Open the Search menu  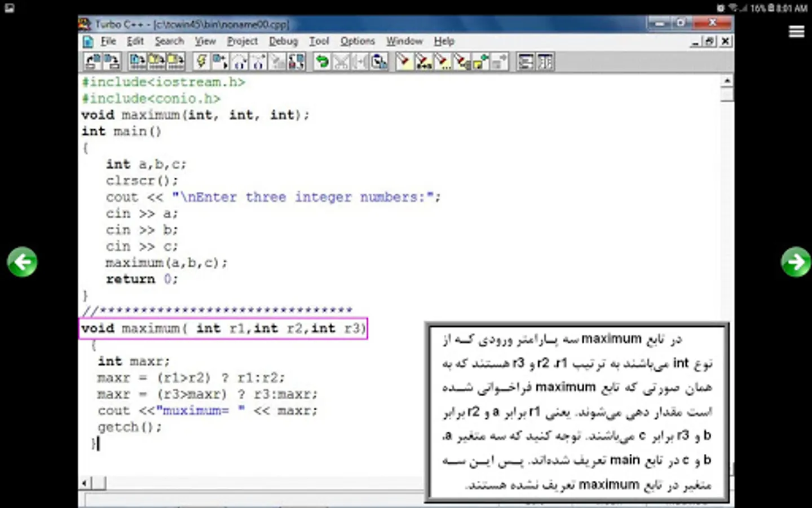pos(169,41)
